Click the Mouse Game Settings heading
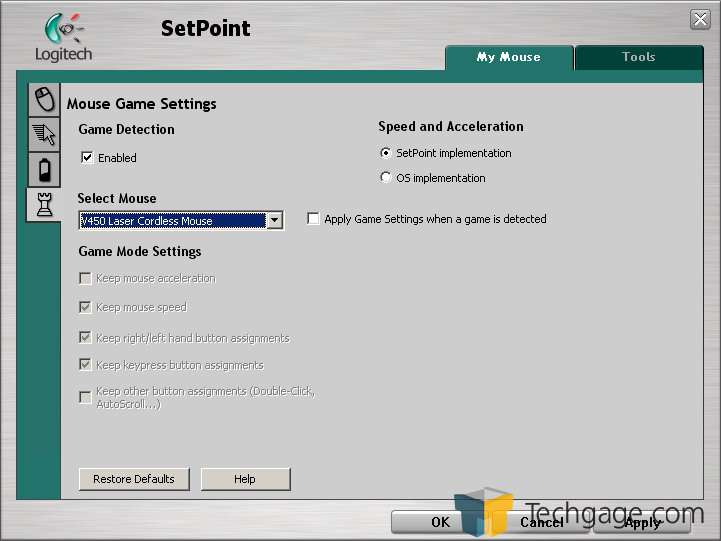 142,104
